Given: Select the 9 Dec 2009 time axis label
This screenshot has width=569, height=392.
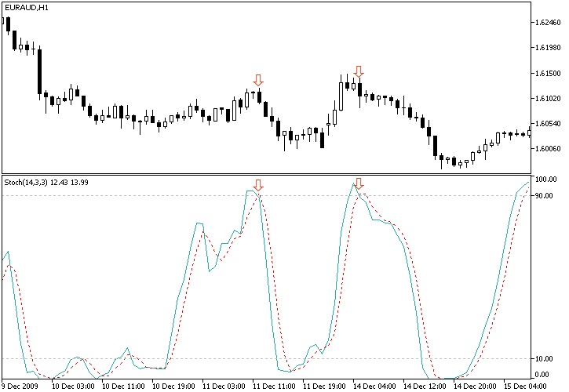Looking at the screenshot, I should 21,386.
